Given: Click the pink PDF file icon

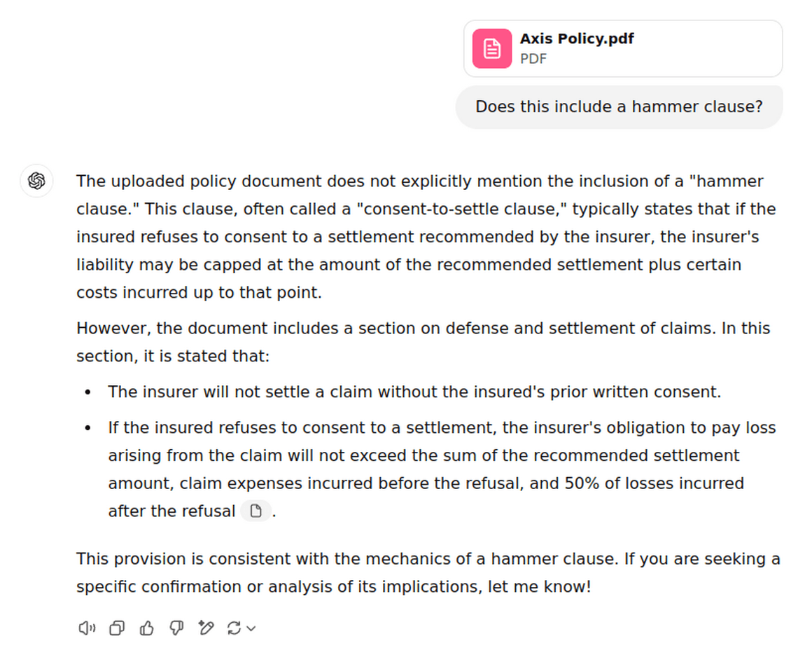Looking at the screenshot, I should pos(492,48).
